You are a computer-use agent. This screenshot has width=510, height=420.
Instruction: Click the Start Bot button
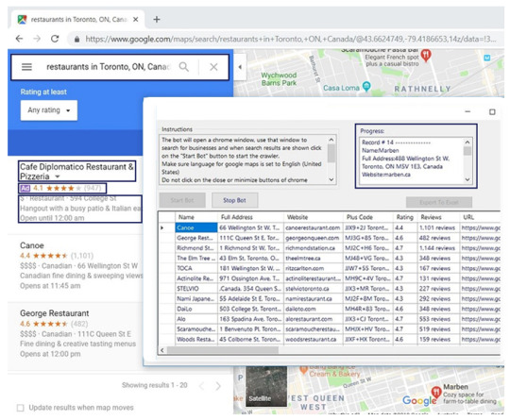point(182,200)
